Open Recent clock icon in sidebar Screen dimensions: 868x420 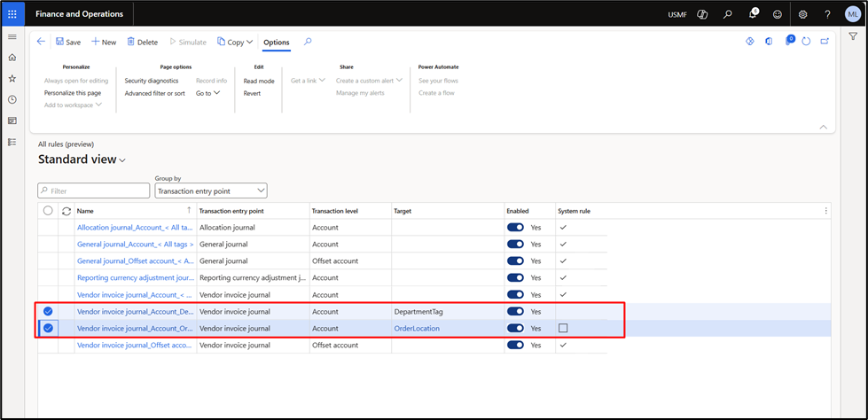click(x=12, y=99)
